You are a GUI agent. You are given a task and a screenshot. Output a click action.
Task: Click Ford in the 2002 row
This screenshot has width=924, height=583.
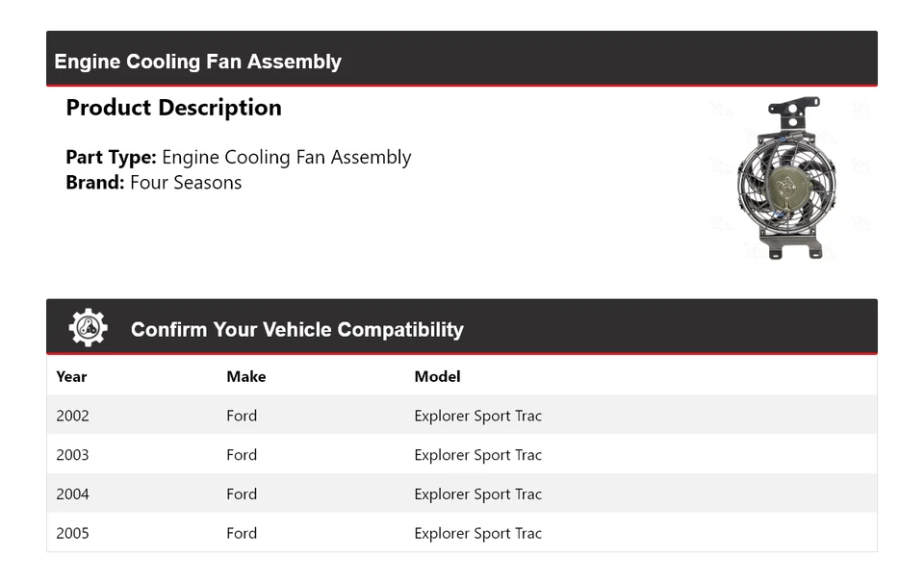[242, 416]
